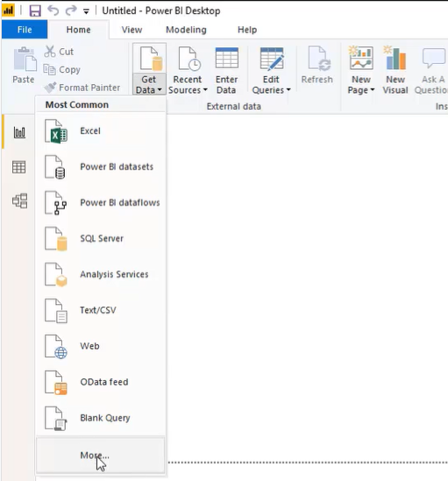The height and width of the screenshot is (481, 448).
Task: Collapse the Get Data dropdown arrow
Action: click(x=160, y=90)
